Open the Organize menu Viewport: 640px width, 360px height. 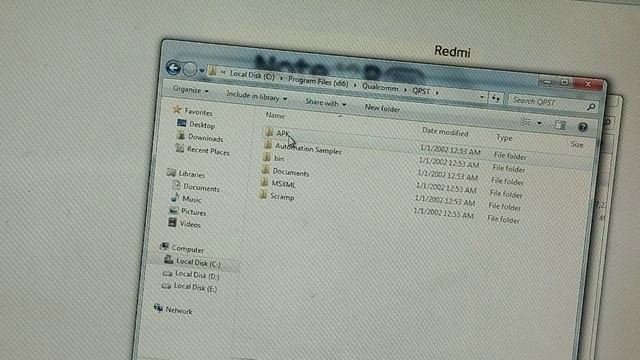[x=191, y=89]
